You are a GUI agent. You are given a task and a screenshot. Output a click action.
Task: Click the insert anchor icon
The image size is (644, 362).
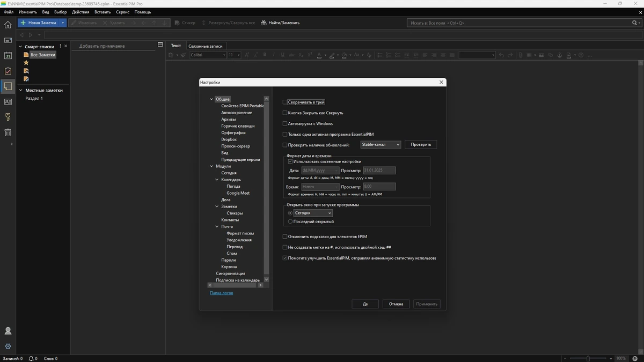click(x=559, y=55)
